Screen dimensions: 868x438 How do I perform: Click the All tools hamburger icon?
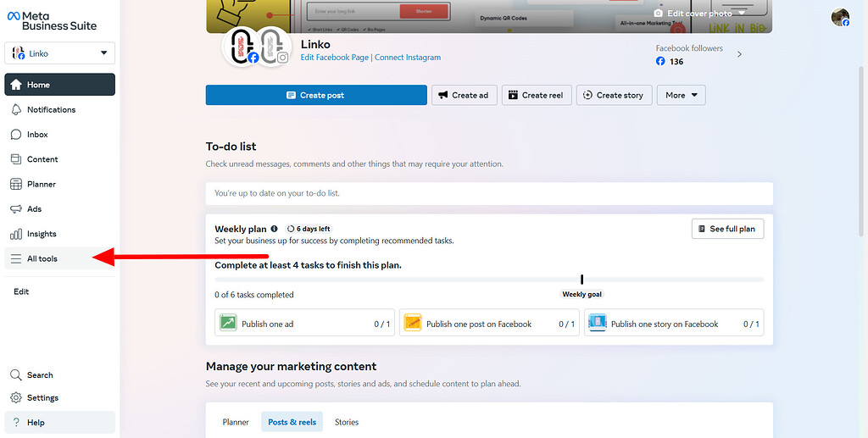pyautogui.click(x=16, y=259)
